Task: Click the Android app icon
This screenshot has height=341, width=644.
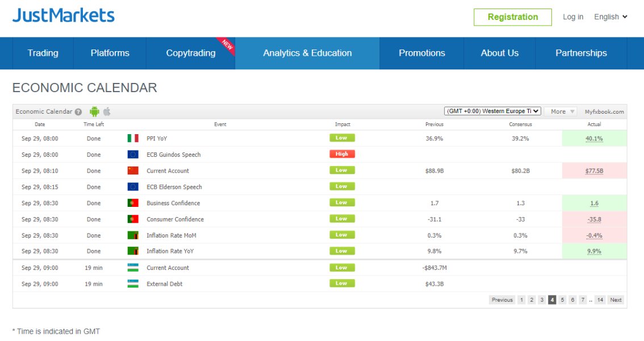Action: point(94,112)
